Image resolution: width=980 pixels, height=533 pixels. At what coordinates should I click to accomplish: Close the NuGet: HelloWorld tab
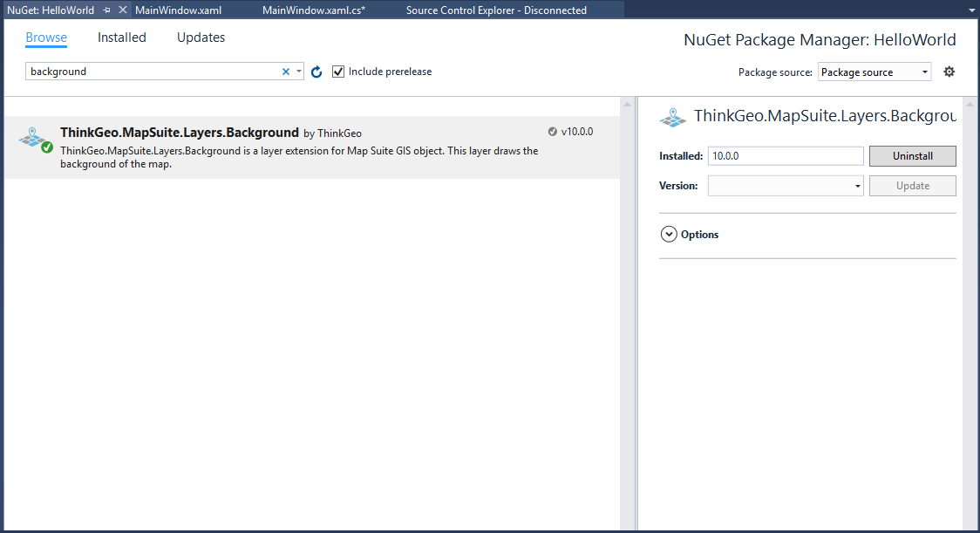(x=122, y=10)
